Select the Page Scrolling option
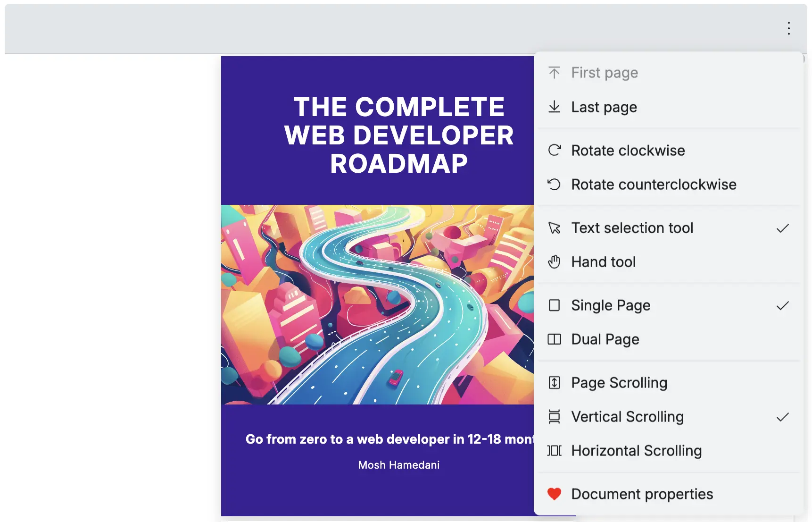812x522 pixels. 619,382
